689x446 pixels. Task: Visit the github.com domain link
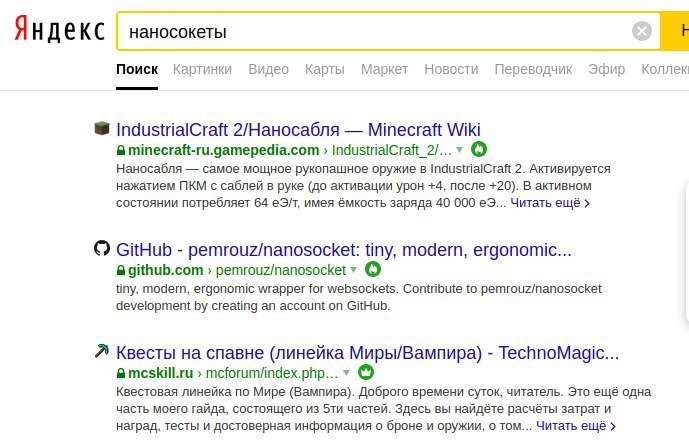pos(166,270)
